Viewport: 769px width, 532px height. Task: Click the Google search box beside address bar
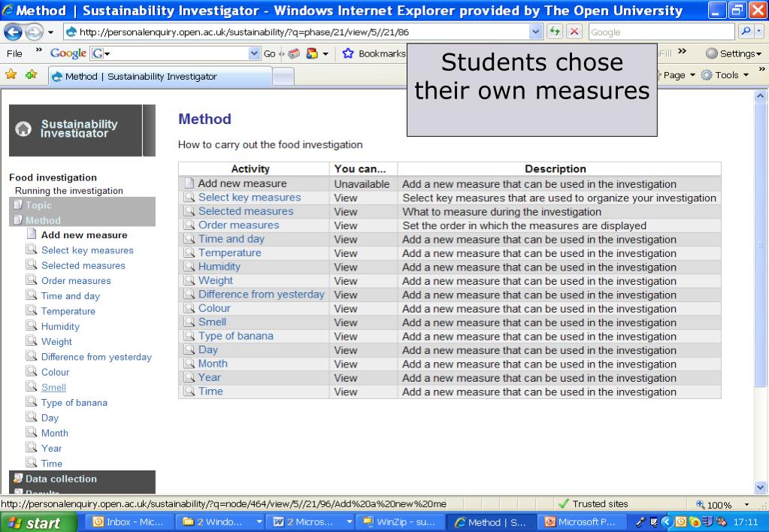[x=662, y=32]
